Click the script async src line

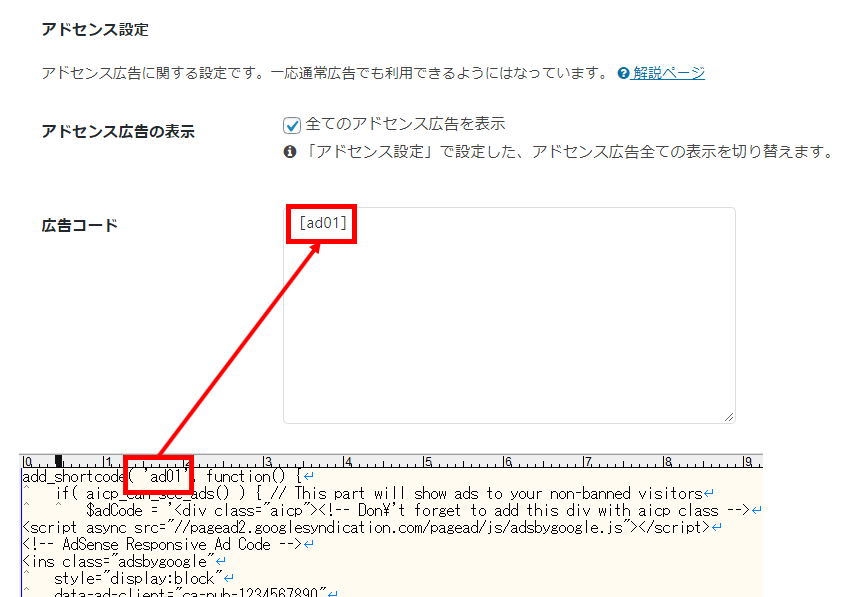click(x=372, y=527)
